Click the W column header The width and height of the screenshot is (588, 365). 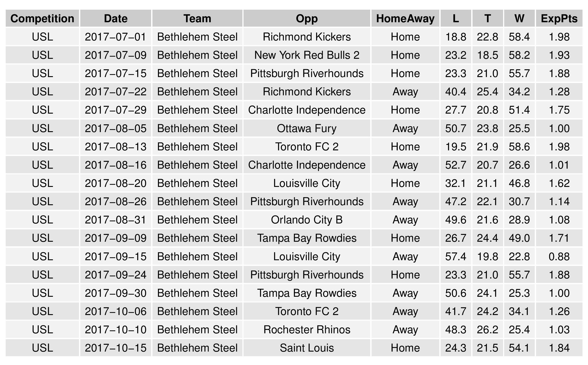click(519, 18)
